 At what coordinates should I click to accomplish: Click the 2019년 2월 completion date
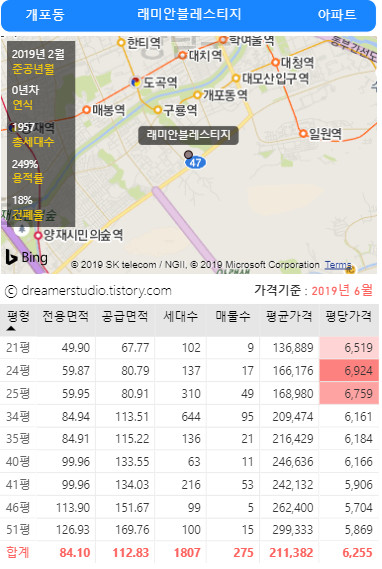[x=38, y=54]
